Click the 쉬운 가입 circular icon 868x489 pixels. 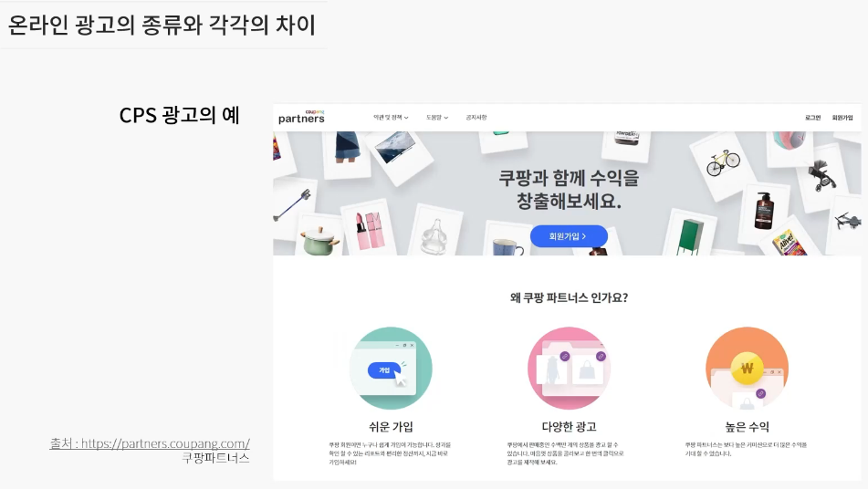(391, 368)
